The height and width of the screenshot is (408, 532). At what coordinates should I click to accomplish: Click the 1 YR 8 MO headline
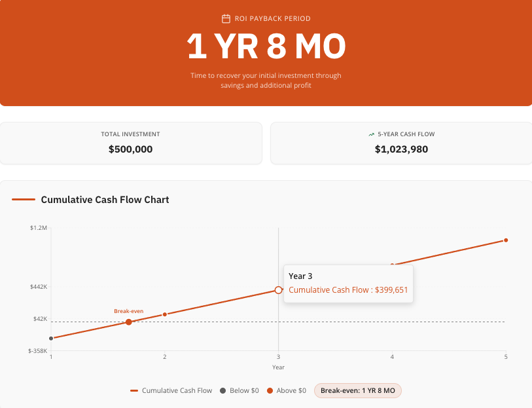[266, 47]
